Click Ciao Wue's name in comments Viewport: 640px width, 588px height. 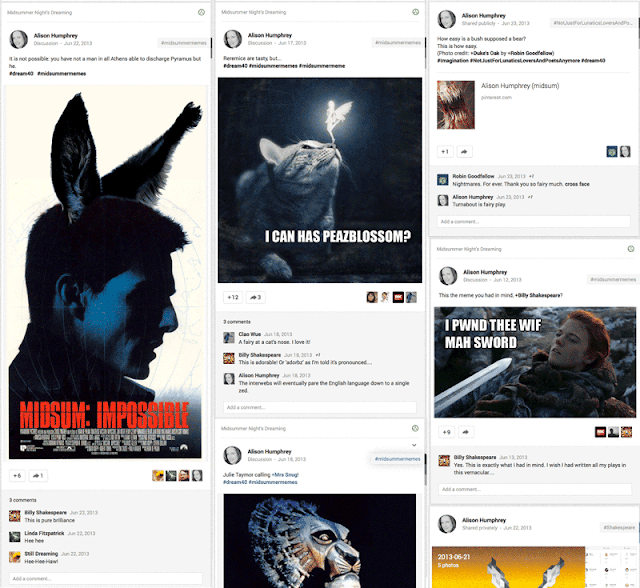(250, 334)
